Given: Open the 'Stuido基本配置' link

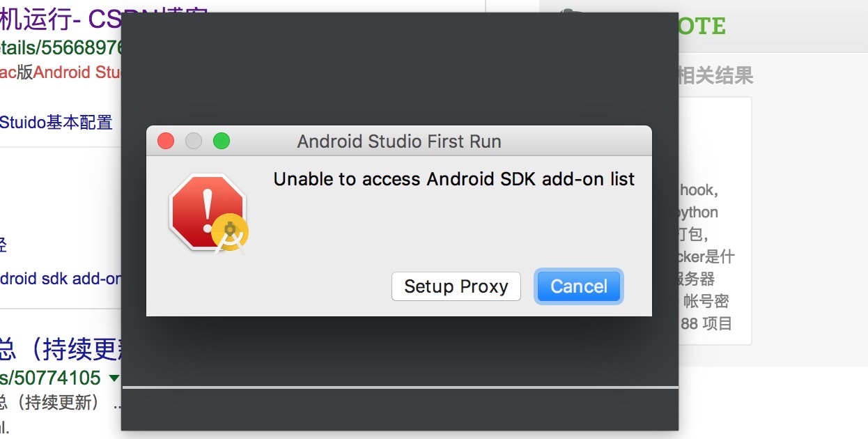Looking at the screenshot, I should tap(56, 123).
